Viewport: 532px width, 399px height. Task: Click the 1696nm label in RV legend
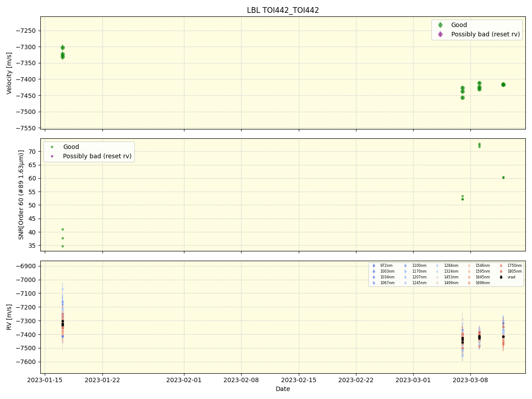483,283
